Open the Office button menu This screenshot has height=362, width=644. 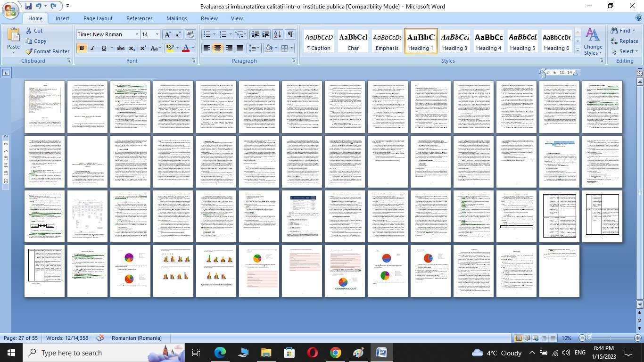tap(9, 9)
